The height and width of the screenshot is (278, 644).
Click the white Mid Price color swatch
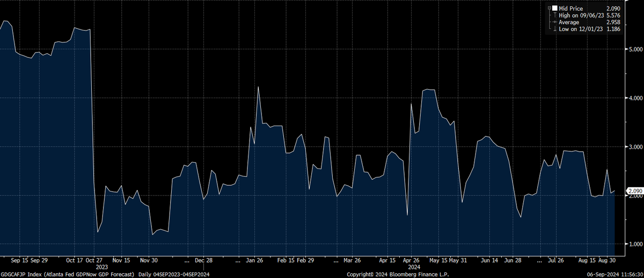[555, 8]
